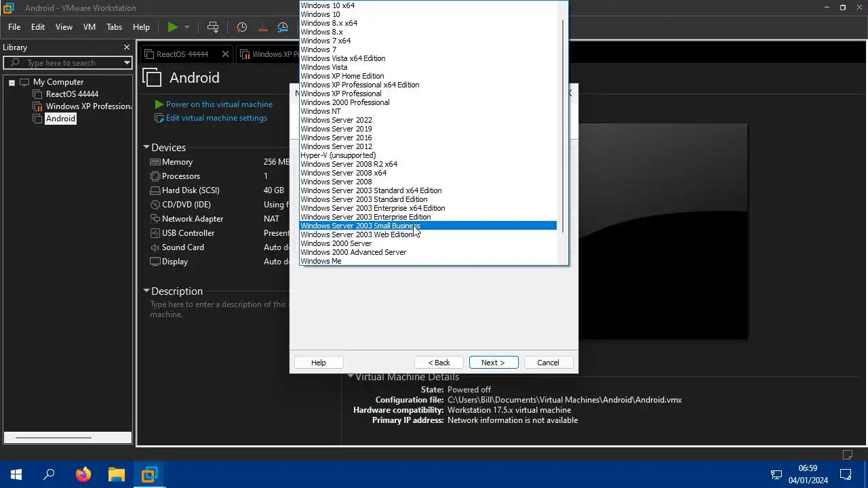The image size is (868, 488).
Task: Click the wizard Help button
Action: click(318, 363)
